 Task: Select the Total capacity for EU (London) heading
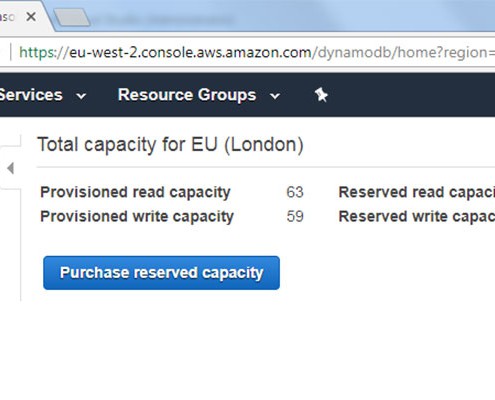pos(170,145)
